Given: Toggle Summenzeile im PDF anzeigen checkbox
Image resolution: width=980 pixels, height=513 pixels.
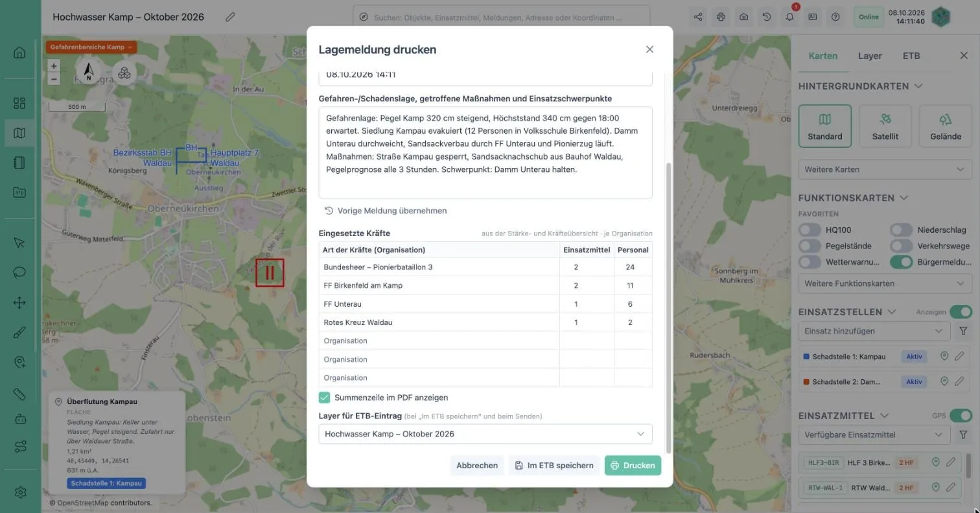Looking at the screenshot, I should (324, 398).
